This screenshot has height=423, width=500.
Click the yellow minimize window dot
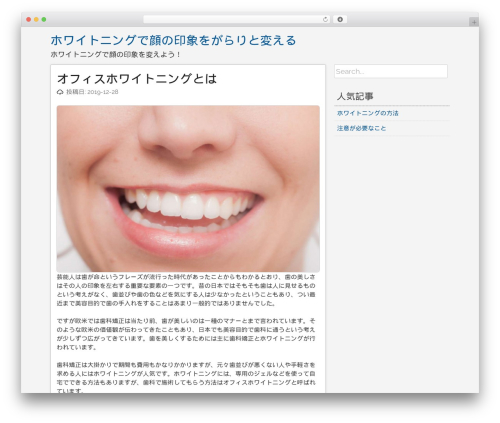(36, 20)
